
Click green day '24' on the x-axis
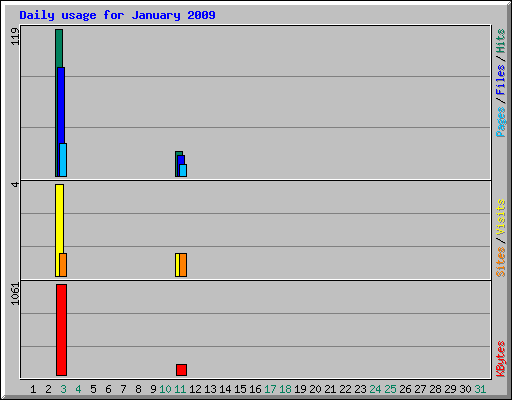[375, 389]
